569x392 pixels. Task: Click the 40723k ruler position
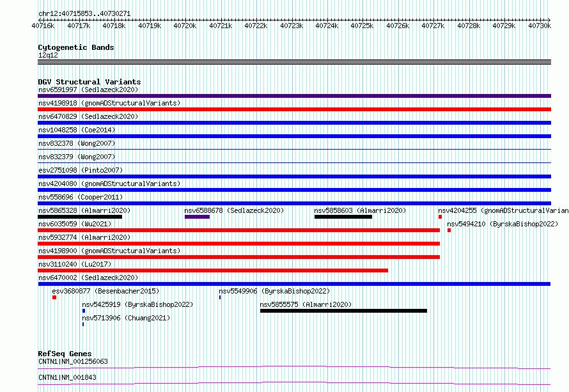coord(292,26)
